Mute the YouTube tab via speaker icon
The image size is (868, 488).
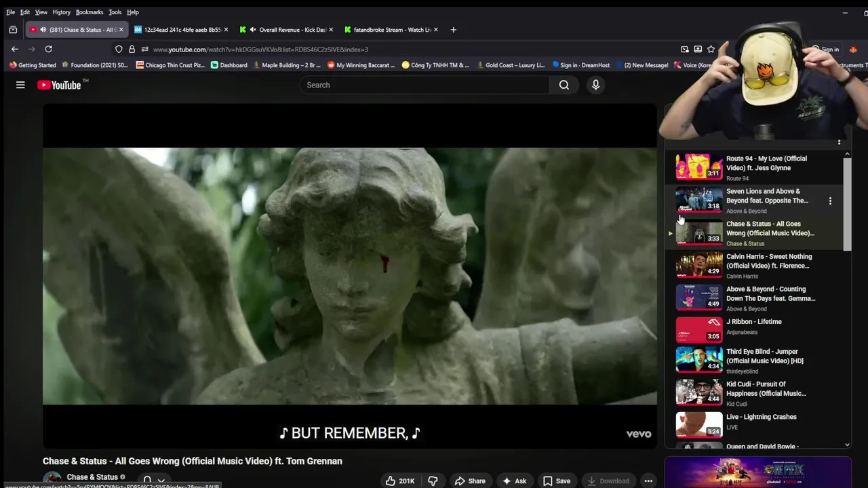click(x=43, y=30)
